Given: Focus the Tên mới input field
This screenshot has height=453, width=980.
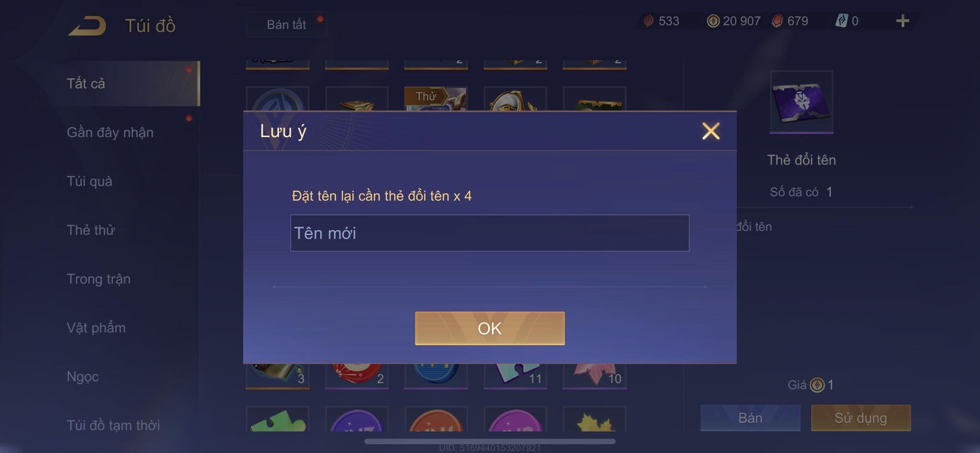Looking at the screenshot, I should [490, 233].
